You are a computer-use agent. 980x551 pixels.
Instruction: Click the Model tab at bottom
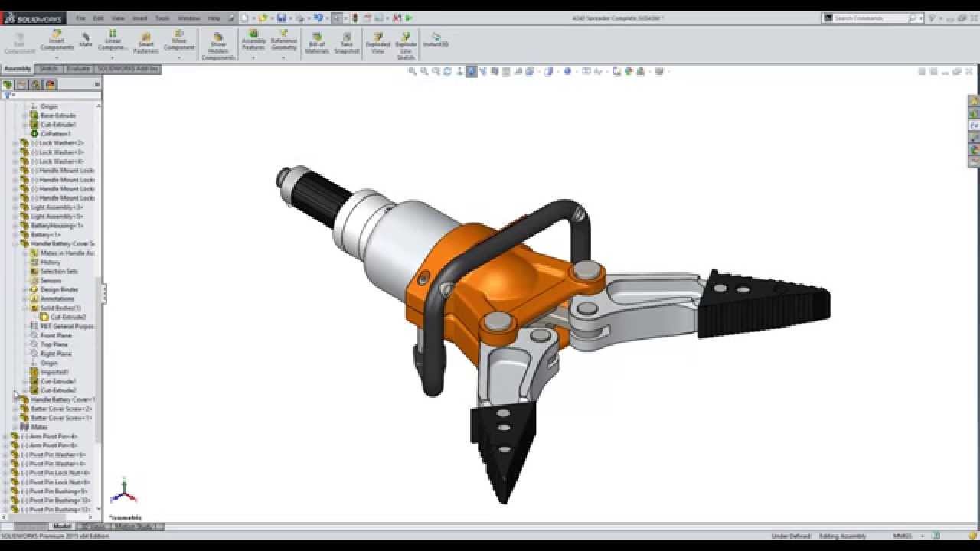tap(62, 527)
